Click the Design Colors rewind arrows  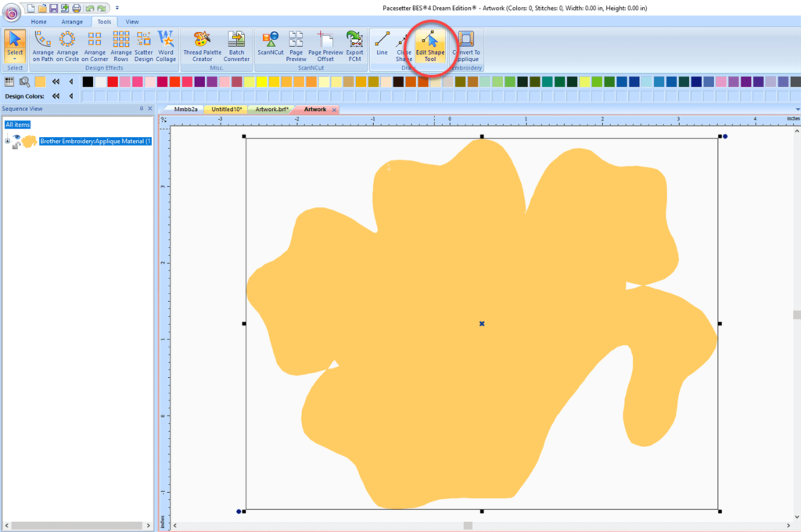coord(55,95)
